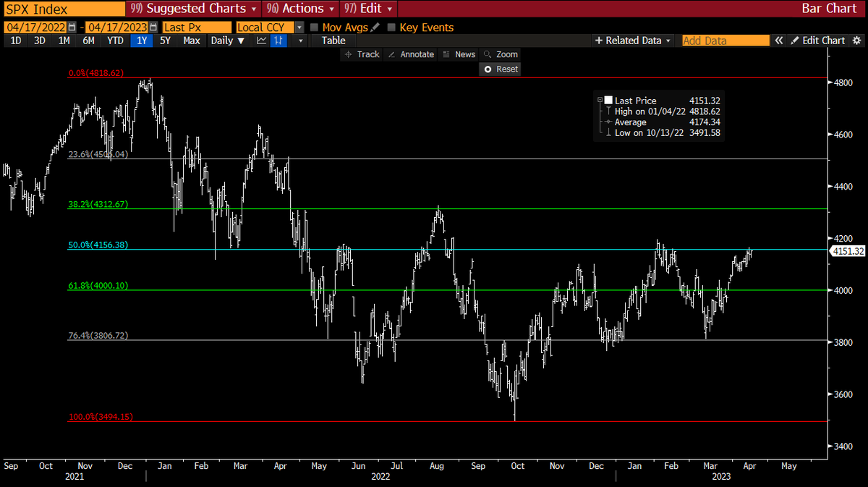Screen dimensions: 868x487
Task: Expand the Daily frequency dropdown
Action: (226, 41)
